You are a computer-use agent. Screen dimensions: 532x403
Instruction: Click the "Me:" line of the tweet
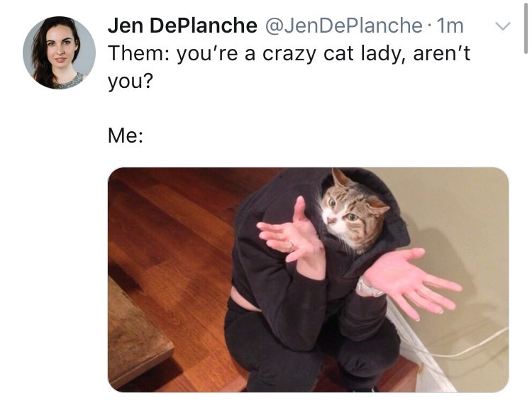click(126, 136)
